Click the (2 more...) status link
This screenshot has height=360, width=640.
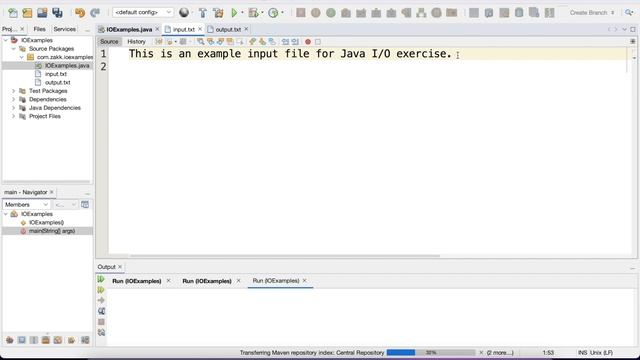click(x=500, y=352)
